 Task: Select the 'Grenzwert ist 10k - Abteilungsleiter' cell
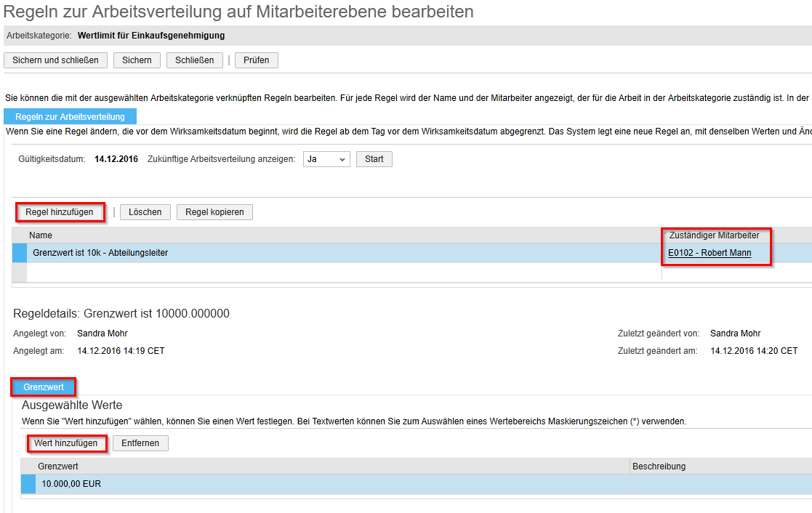click(100, 253)
